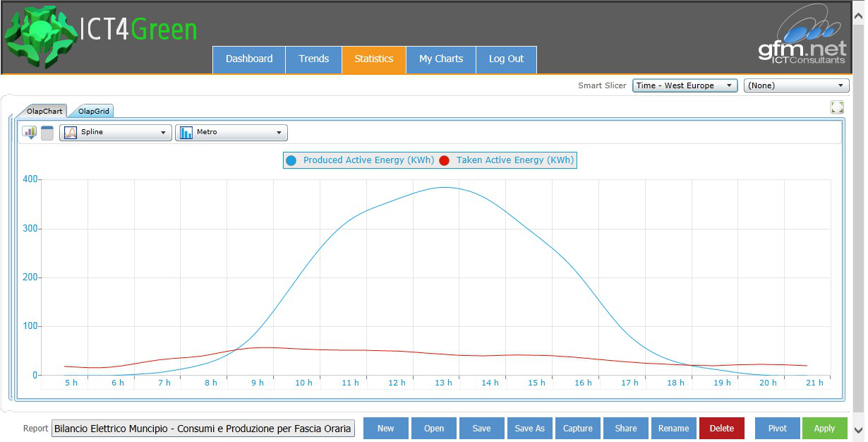
Task: Select the My Charts menu item
Action: (441, 59)
